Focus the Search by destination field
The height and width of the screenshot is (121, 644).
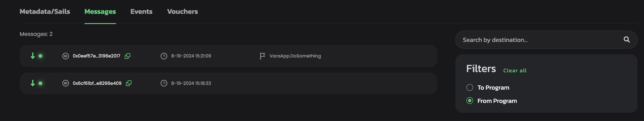[538, 40]
